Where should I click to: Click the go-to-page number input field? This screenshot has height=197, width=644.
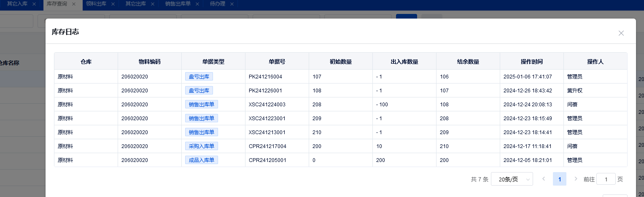pyautogui.click(x=606, y=179)
